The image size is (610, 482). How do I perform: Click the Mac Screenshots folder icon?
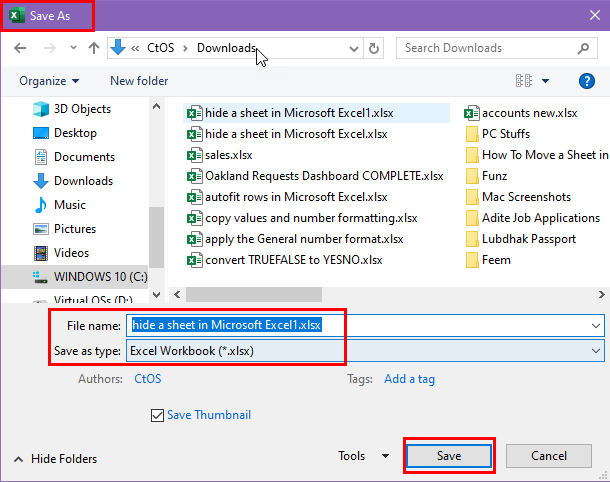[472, 197]
